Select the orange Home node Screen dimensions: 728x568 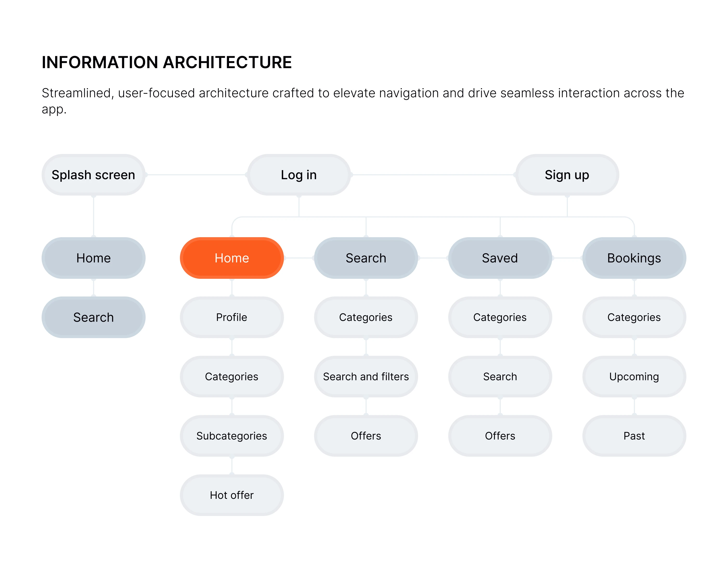(232, 258)
